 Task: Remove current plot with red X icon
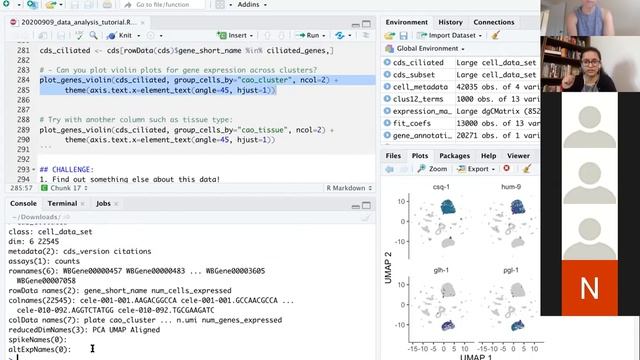tap(507, 168)
